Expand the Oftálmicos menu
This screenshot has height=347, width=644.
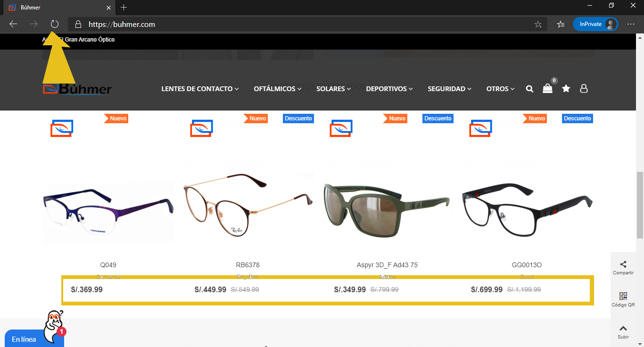tap(278, 89)
